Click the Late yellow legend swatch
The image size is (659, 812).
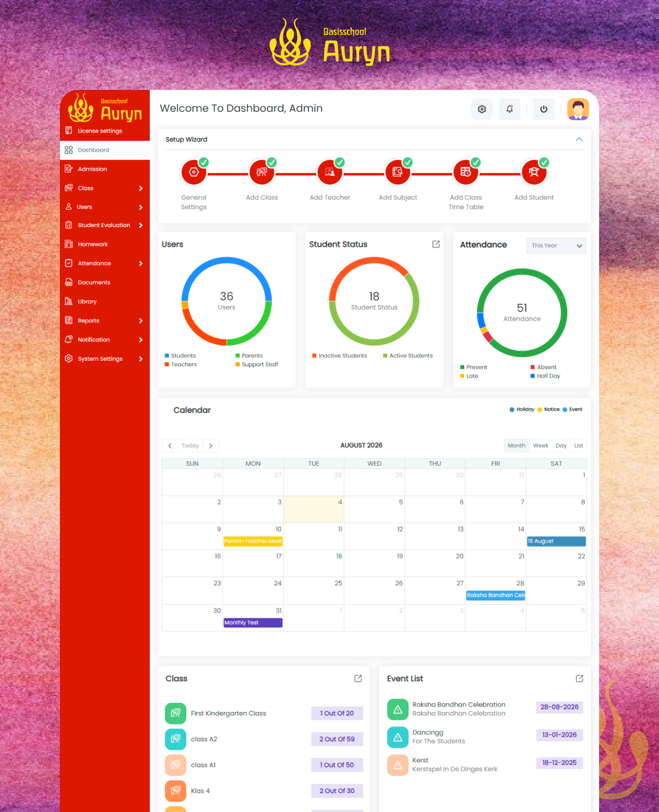(462, 376)
